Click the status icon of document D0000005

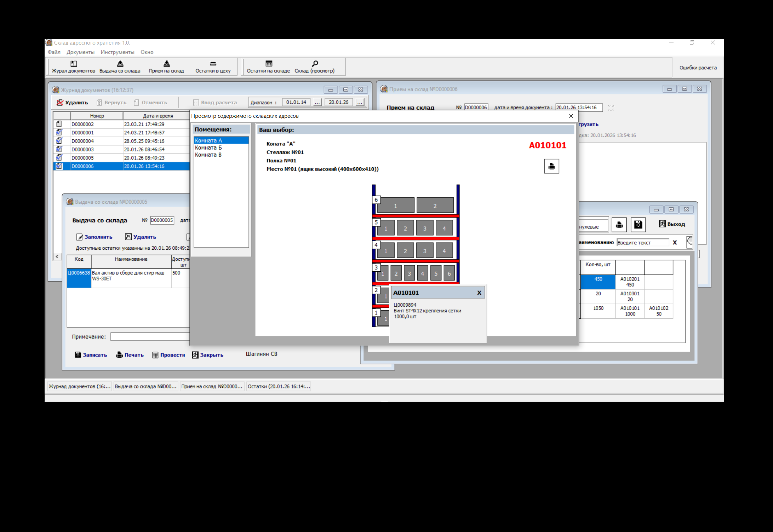(x=59, y=157)
